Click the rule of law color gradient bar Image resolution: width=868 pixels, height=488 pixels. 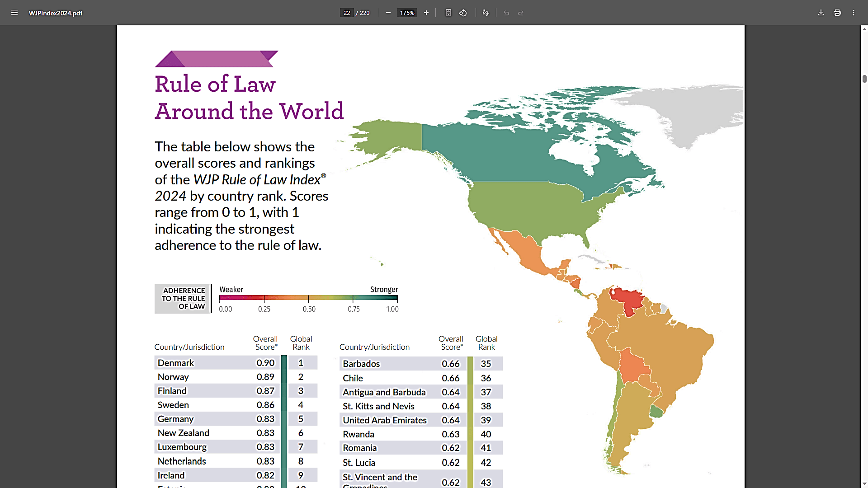(x=308, y=298)
